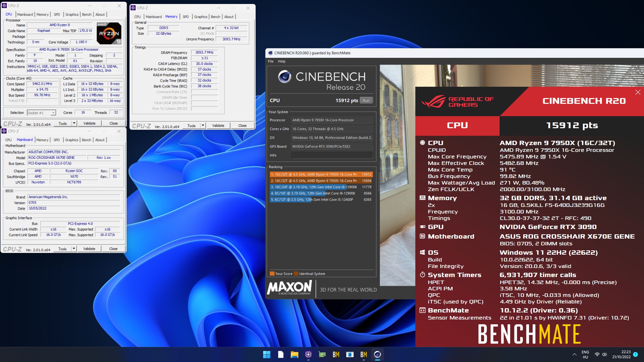This screenshot has height=362, width=644.
Task: Click GFX Board NVIDIA GeForce RTX 3090 field
Action: tap(332, 147)
